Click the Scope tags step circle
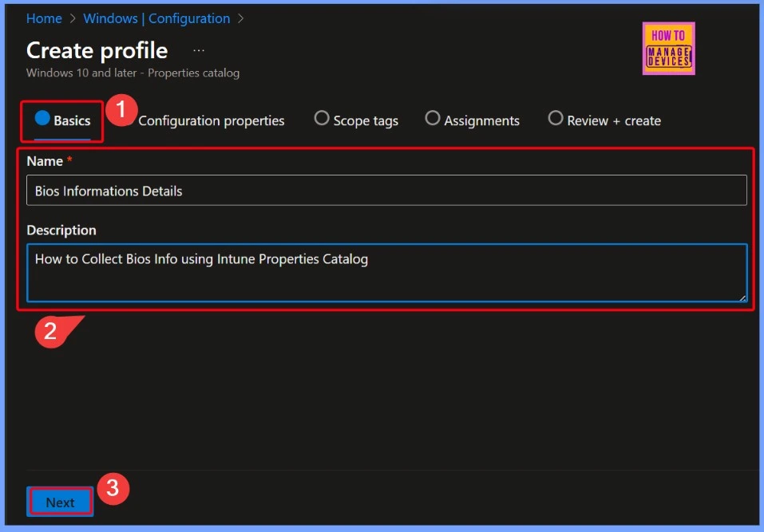Viewport: 764px width, 532px height. 322,118
